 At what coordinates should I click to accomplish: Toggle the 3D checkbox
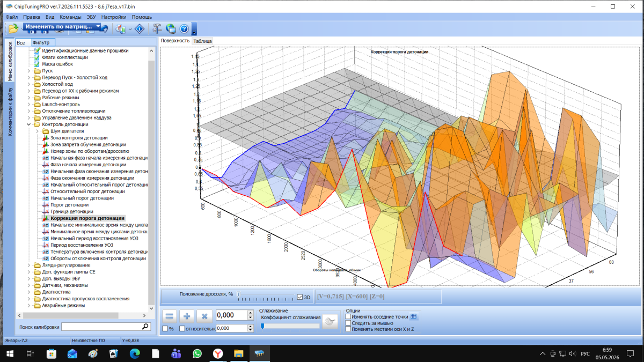coord(300,297)
